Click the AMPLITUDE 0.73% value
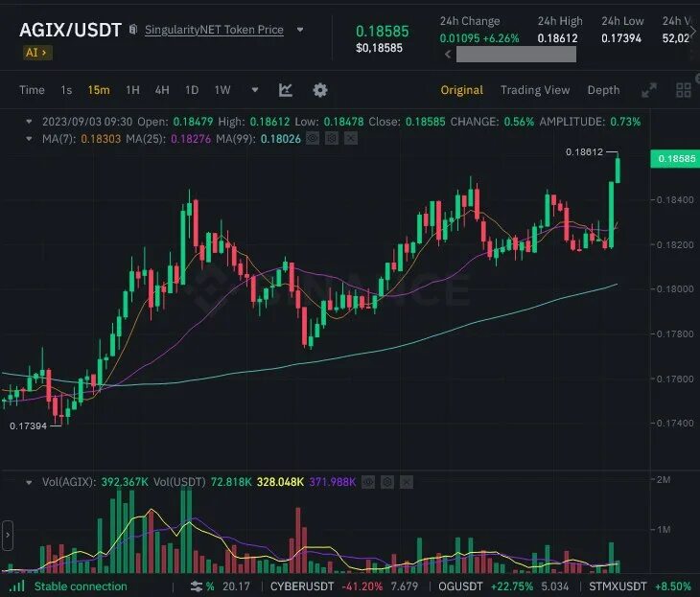700x597 pixels. click(625, 122)
